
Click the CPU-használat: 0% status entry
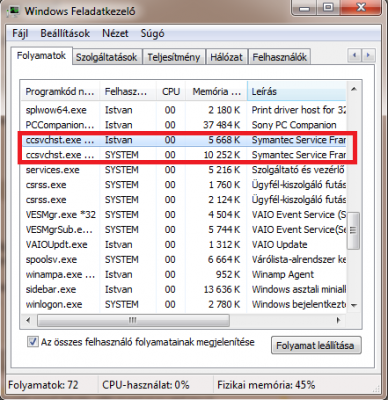[x=146, y=385]
